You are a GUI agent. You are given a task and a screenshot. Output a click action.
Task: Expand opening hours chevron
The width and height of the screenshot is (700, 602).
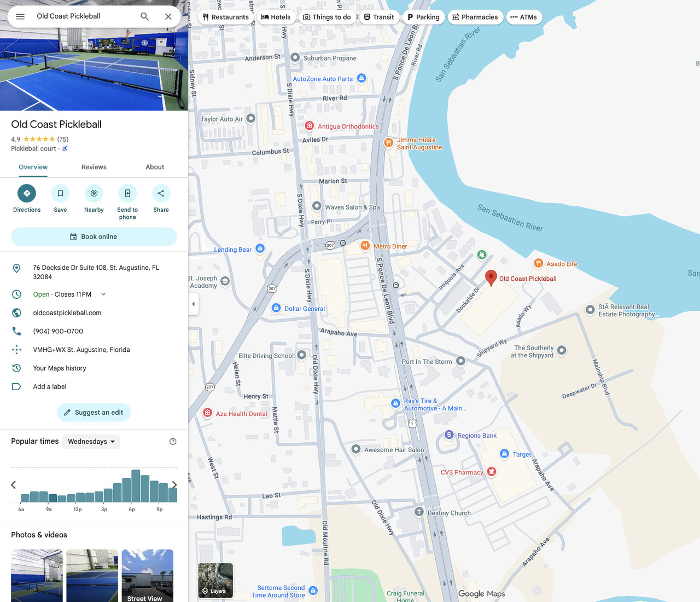[103, 294]
